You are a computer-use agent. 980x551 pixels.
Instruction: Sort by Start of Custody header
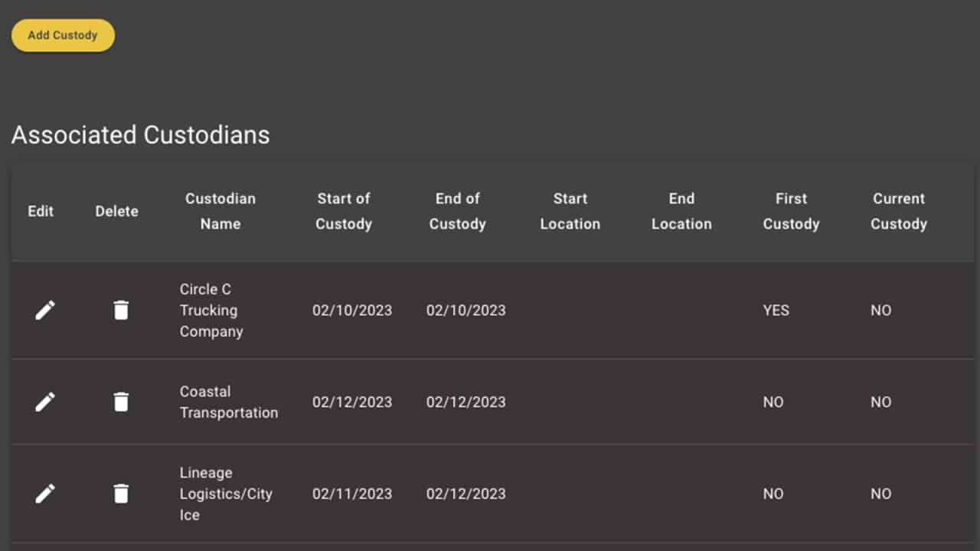[x=344, y=211]
